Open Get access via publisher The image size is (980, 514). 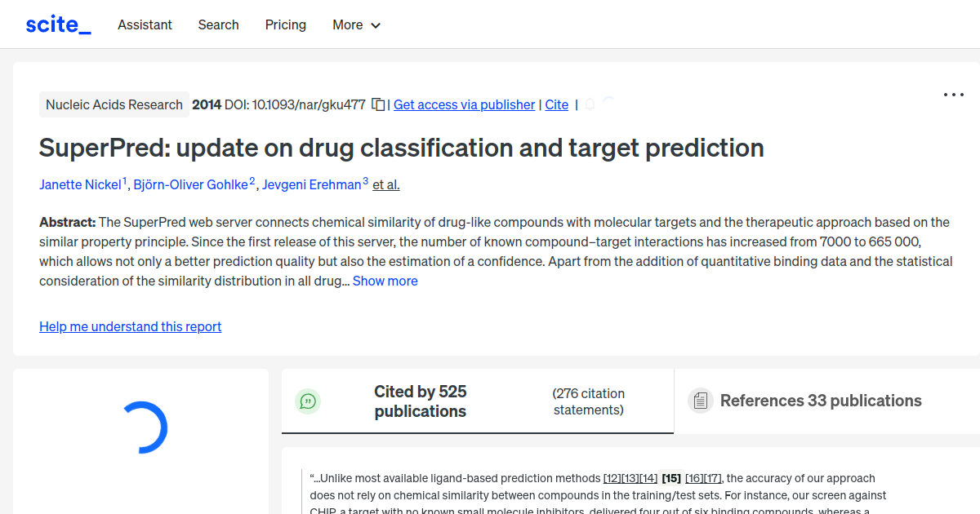tap(464, 104)
